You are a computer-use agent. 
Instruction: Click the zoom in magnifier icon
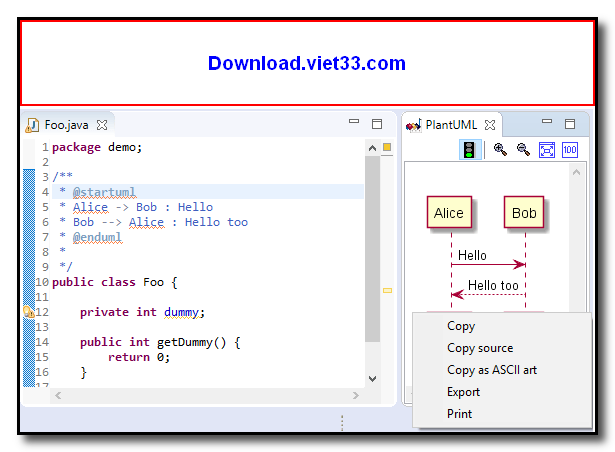(500, 150)
